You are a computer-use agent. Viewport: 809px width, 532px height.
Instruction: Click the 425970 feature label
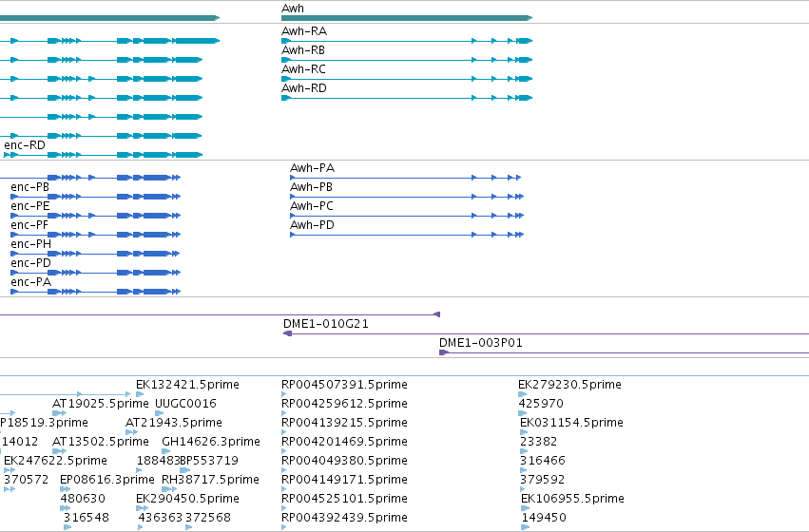[x=541, y=404]
